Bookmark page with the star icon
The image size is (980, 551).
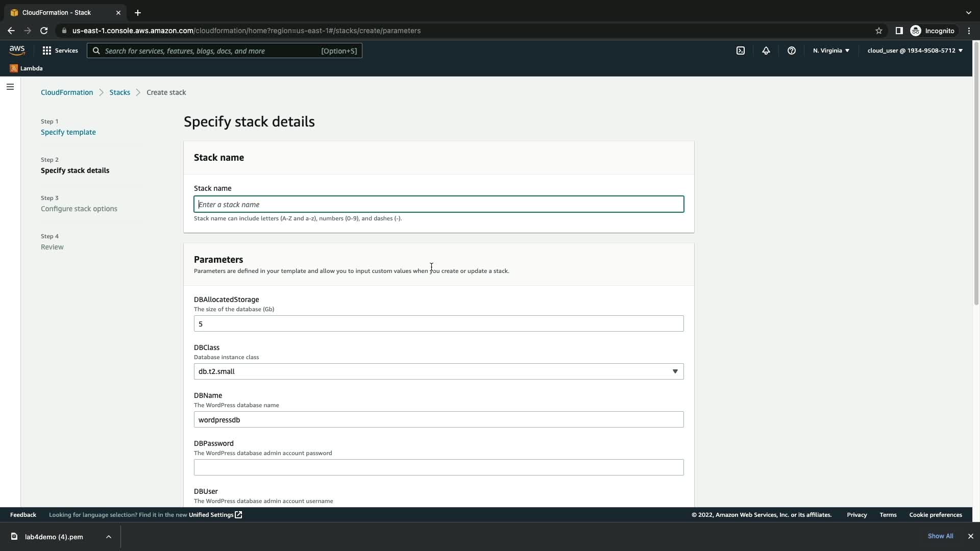[x=879, y=31]
